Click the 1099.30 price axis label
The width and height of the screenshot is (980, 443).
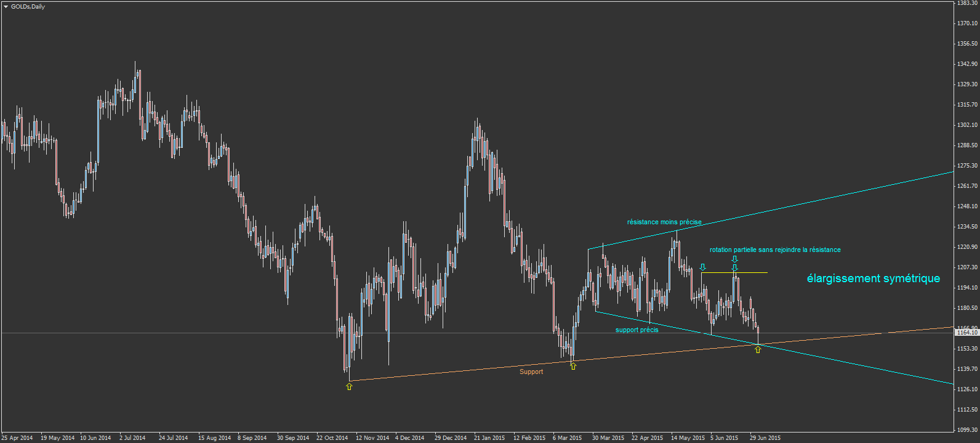point(967,430)
